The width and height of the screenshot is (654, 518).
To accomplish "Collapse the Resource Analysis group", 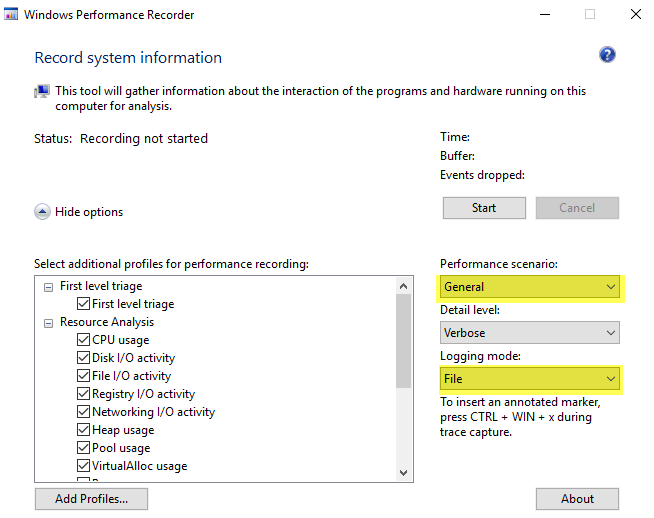I will 49,323.
